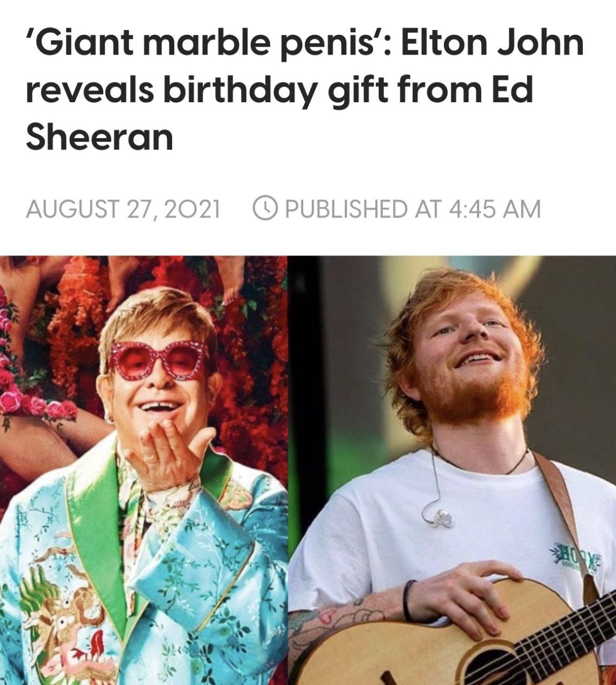
Task: Click the white t-shirt logo in the right photo
Action: pyautogui.click(x=574, y=553)
